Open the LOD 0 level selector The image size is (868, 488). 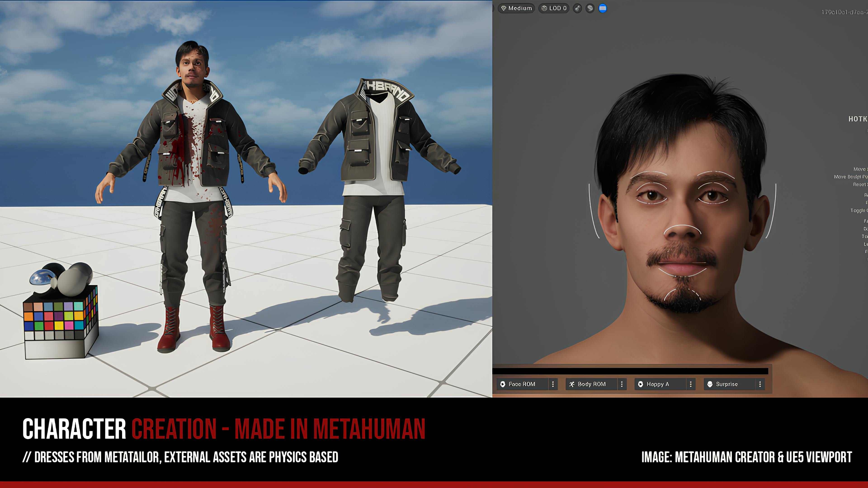(x=554, y=8)
